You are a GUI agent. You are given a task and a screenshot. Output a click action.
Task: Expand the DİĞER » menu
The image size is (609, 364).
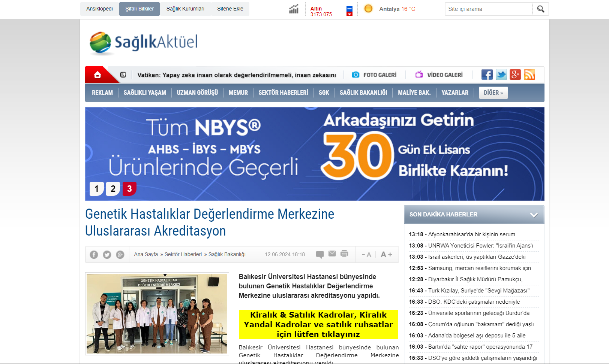(493, 93)
